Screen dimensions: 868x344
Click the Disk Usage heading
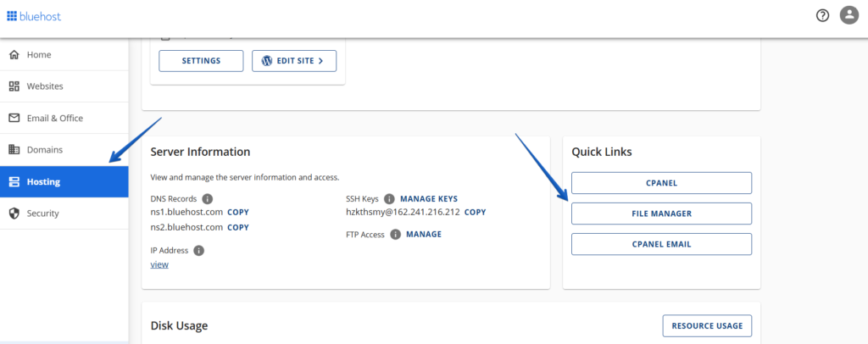(179, 325)
